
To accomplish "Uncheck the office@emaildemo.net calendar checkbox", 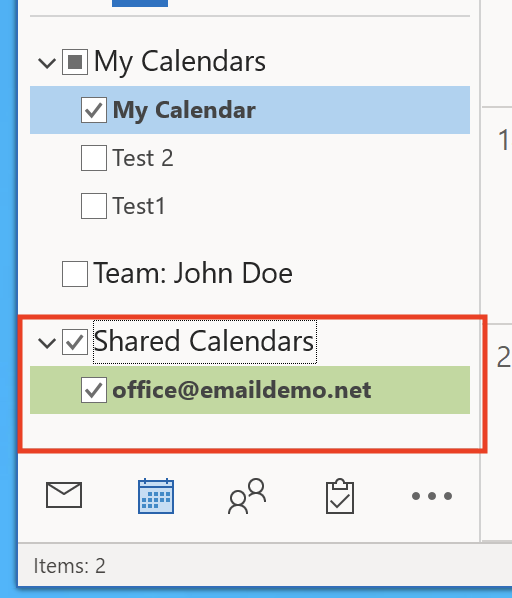I will point(94,390).
